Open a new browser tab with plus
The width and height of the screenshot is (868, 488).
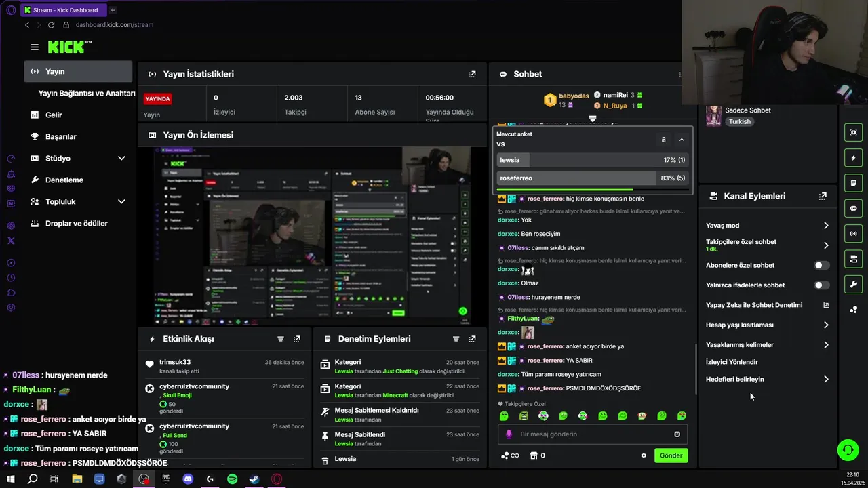113,10
